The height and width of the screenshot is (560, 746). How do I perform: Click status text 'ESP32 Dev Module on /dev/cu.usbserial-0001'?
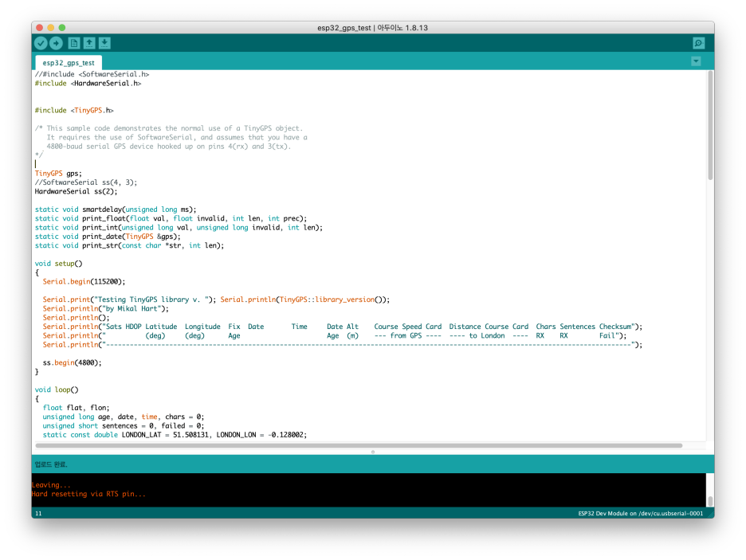640,514
